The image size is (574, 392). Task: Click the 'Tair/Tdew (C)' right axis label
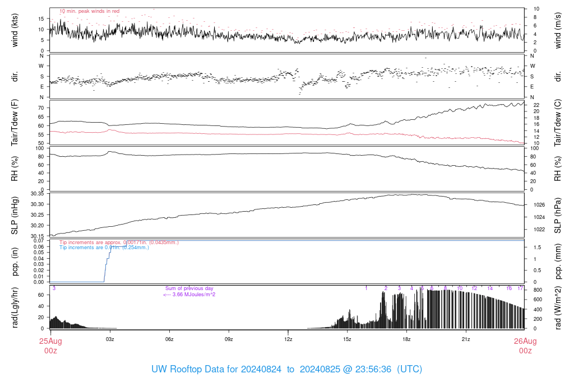(558, 122)
